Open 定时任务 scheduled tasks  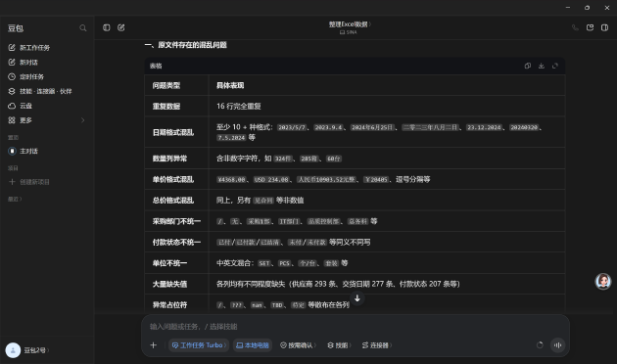pos(47,76)
